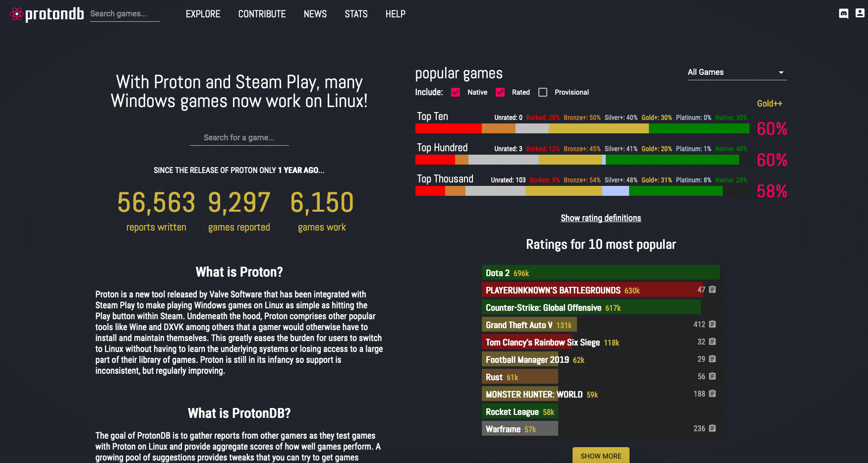The image size is (868, 463).
Task: Open reports icon for Warframe
Action: tap(712, 428)
